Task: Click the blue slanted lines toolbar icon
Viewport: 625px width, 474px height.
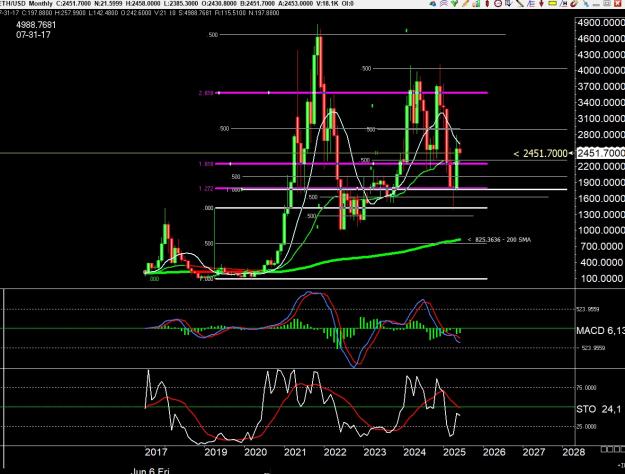Action: click(x=531, y=3)
